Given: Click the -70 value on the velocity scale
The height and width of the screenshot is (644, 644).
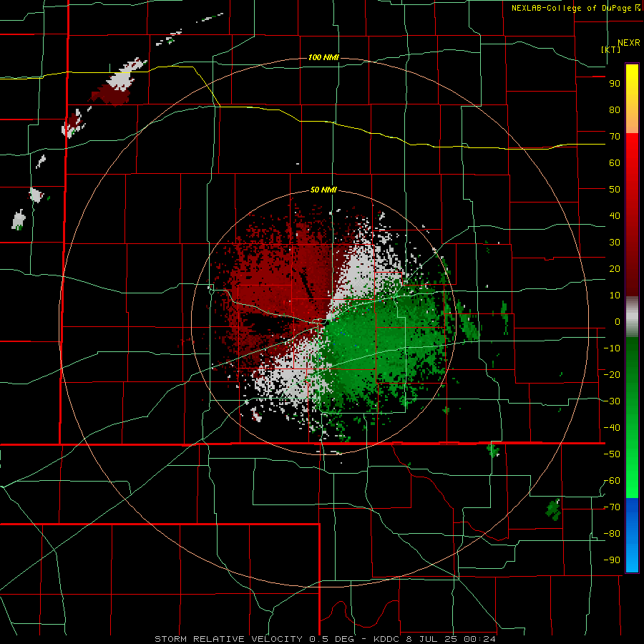Looking at the screenshot, I should [x=612, y=507].
